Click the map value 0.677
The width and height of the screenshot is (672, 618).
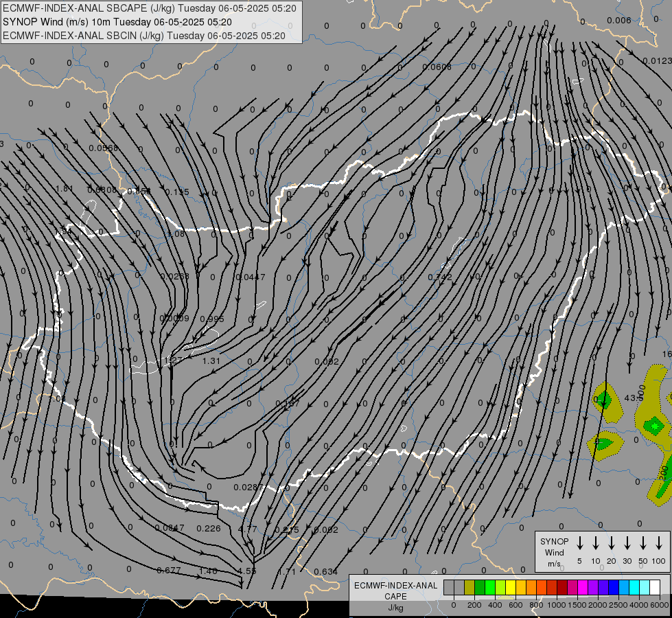[169, 571]
